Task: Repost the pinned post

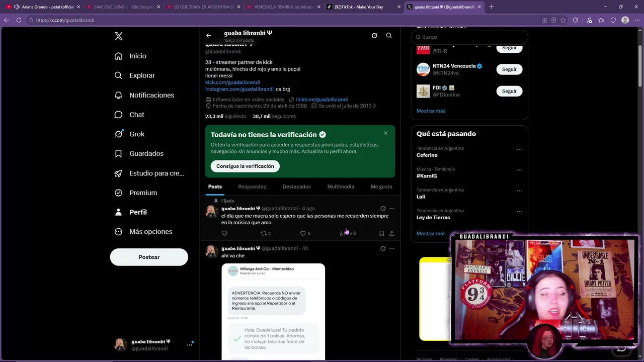Action: (x=265, y=233)
